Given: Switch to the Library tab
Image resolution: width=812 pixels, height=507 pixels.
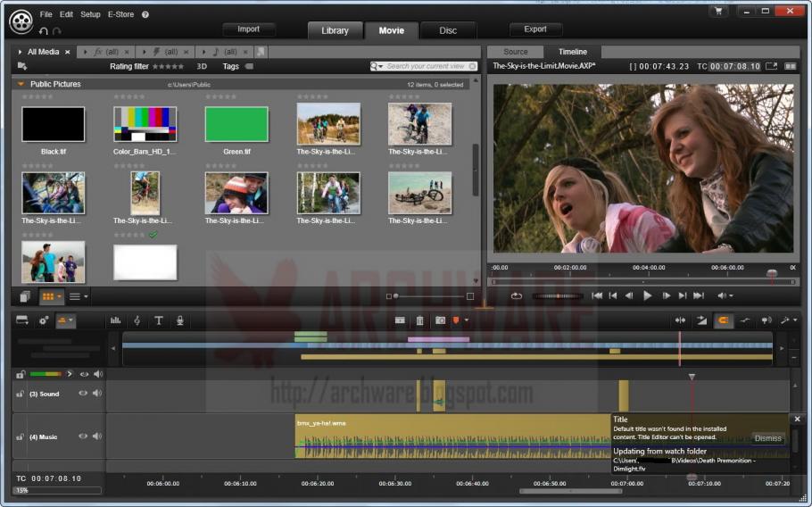Looking at the screenshot, I should pos(335,30).
